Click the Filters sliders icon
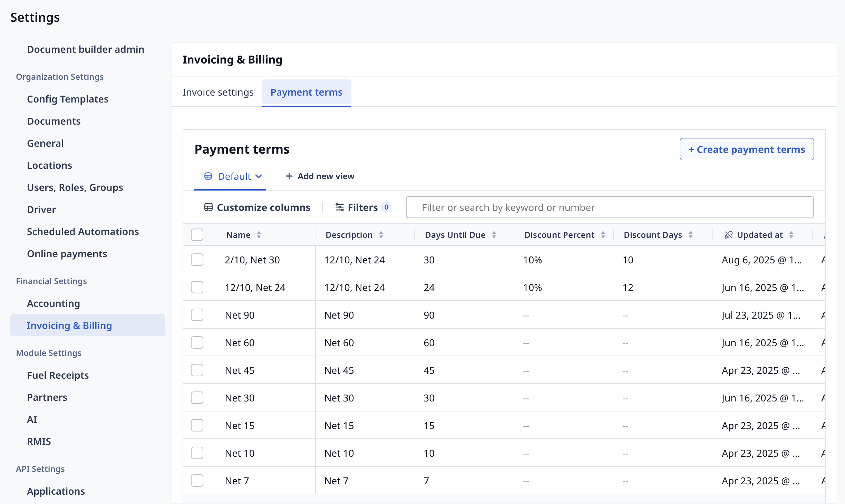 pos(340,207)
